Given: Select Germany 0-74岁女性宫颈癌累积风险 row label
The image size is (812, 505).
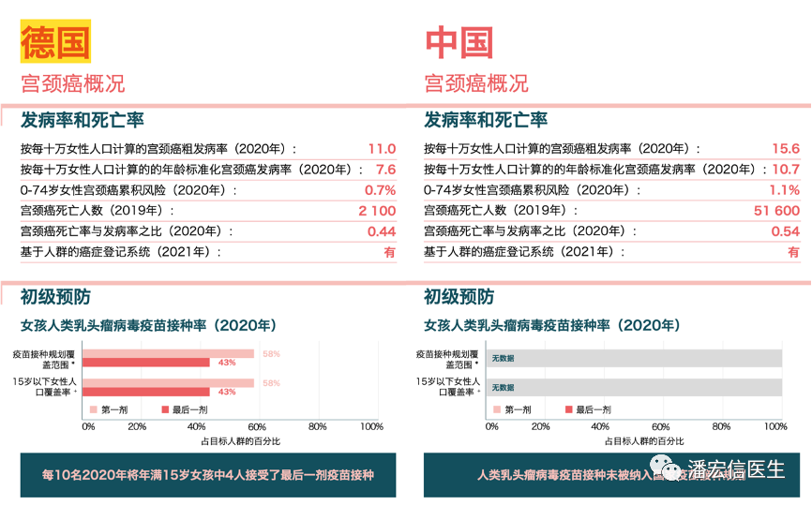Looking at the screenshot, I should 128,190.
